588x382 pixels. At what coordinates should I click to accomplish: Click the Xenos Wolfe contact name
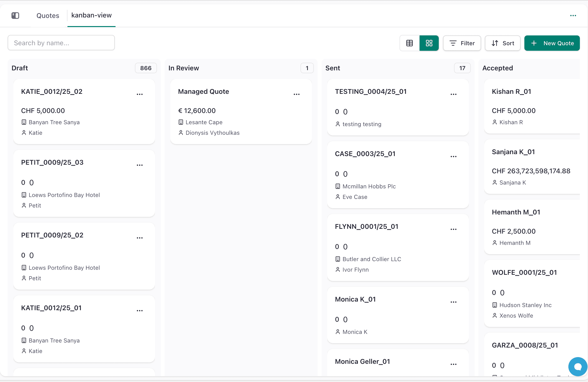516,315
